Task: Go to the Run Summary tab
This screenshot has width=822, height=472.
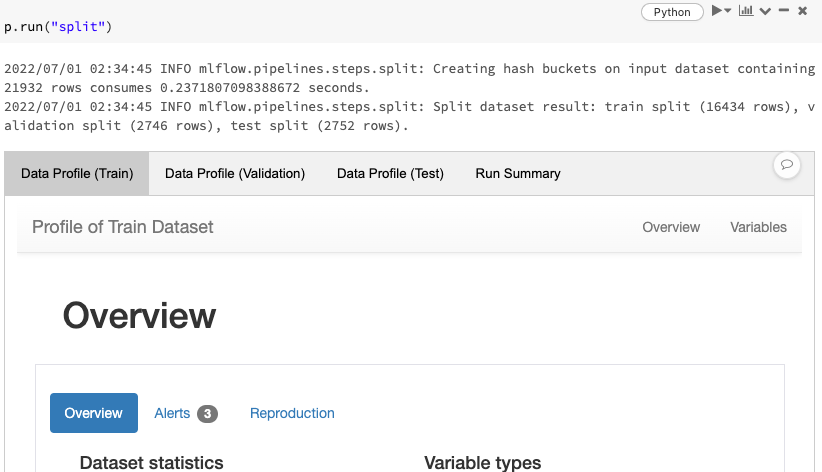Action: pyautogui.click(x=518, y=174)
